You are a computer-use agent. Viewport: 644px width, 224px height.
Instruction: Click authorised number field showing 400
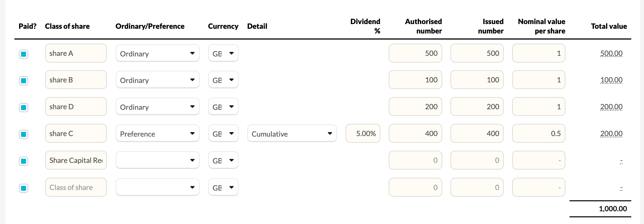415,133
